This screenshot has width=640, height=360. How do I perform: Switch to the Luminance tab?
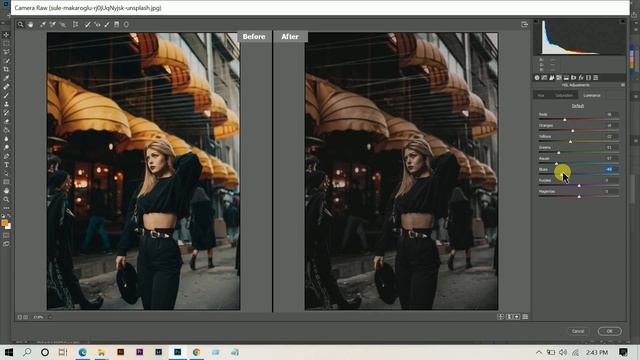pos(592,96)
